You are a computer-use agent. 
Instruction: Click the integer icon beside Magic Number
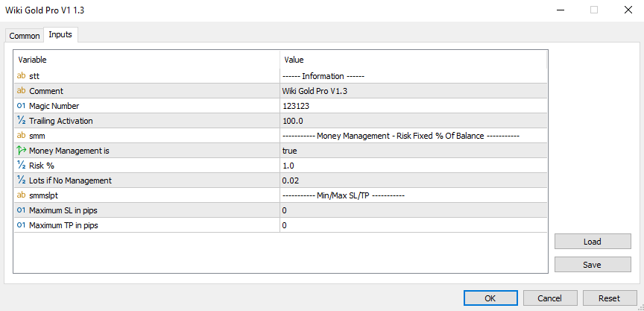[21, 106]
